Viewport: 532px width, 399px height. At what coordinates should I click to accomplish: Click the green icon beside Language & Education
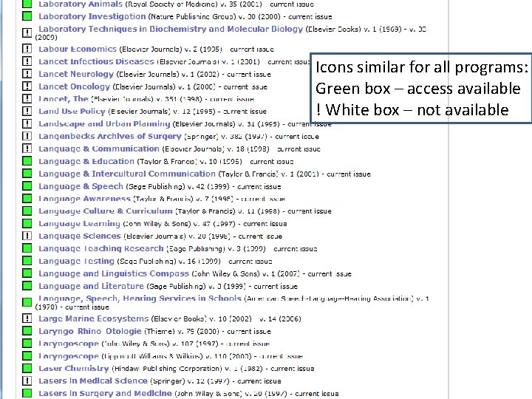coord(27,161)
